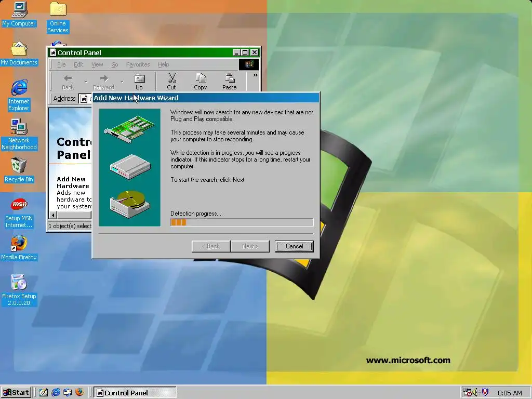
Task: Click the Task Scheduler tray icon
Action: [467, 393]
